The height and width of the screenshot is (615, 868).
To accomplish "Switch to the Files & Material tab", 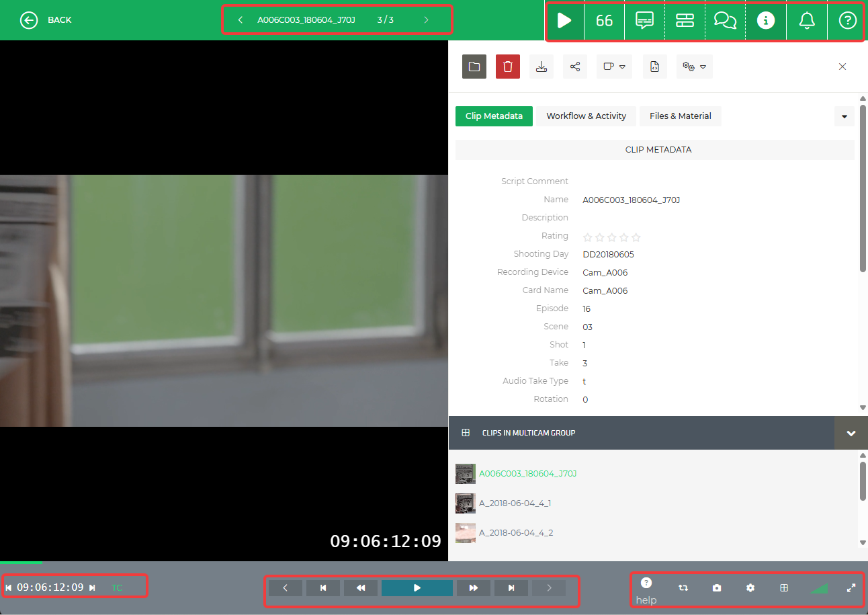I will tap(681, 116).
